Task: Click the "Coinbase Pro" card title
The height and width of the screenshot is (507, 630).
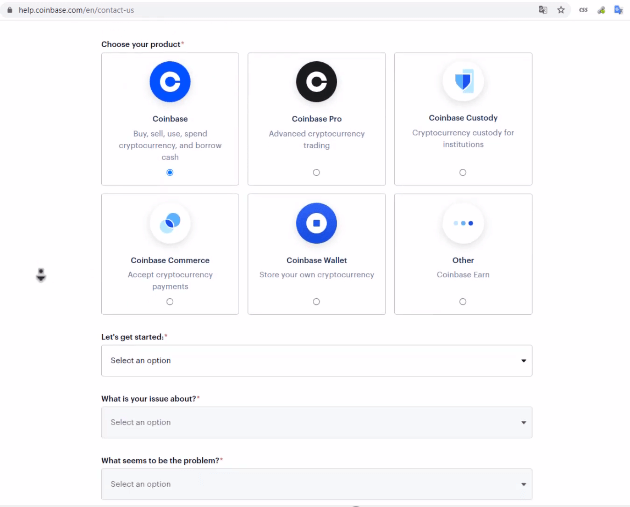Action: click(x=317, y=119)
